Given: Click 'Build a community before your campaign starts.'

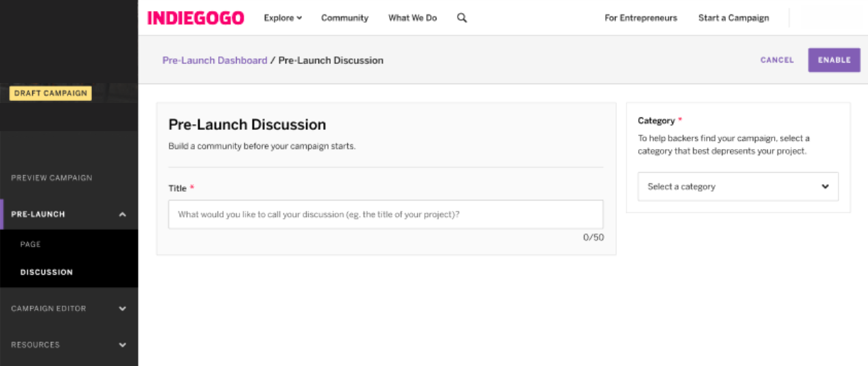Looking at the screenshot, I should (262, 146).
